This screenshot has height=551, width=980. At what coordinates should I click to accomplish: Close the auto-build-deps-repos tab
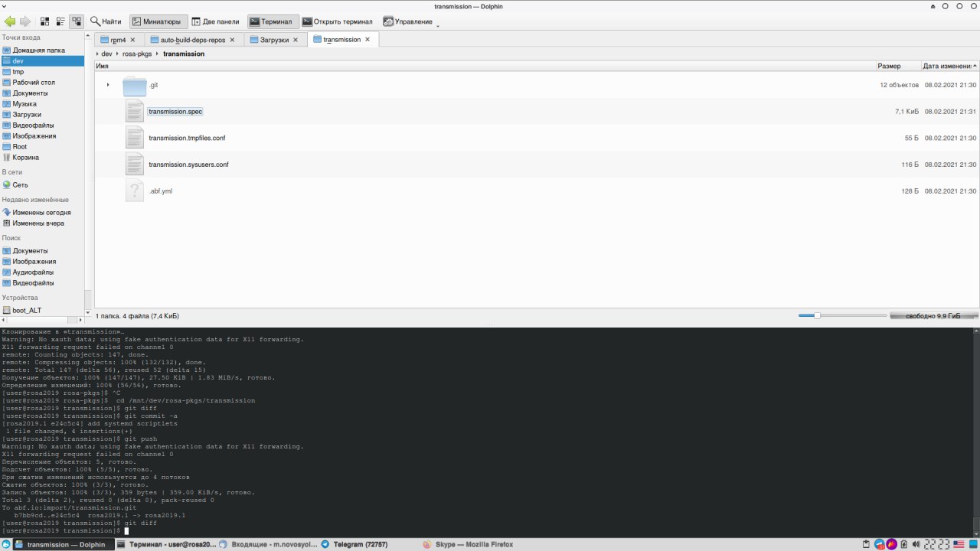point(233,40)
